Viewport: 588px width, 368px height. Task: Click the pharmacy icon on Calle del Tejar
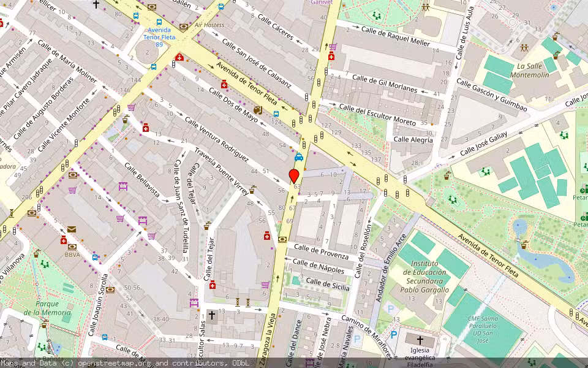coord(213,285)
